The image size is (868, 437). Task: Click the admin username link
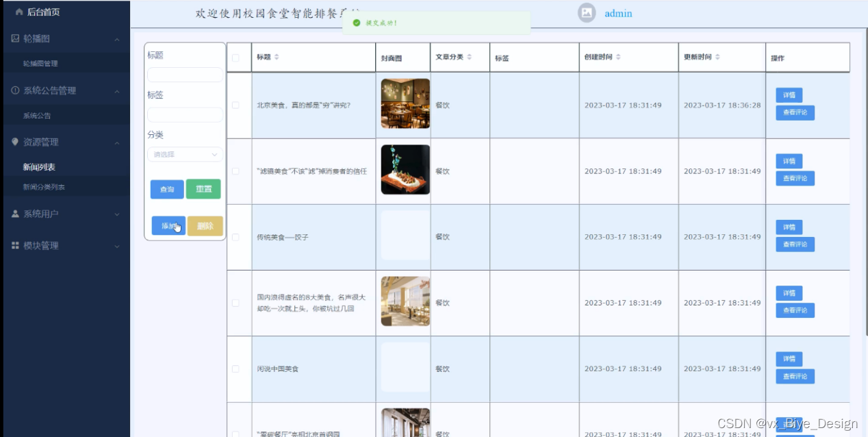tap(618, 14)
